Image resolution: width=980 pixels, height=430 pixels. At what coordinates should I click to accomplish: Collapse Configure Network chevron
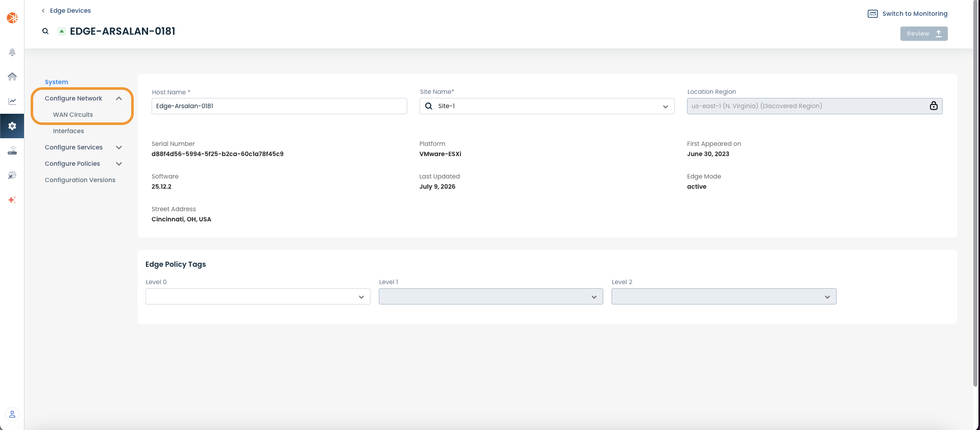(x=119, y=98)
